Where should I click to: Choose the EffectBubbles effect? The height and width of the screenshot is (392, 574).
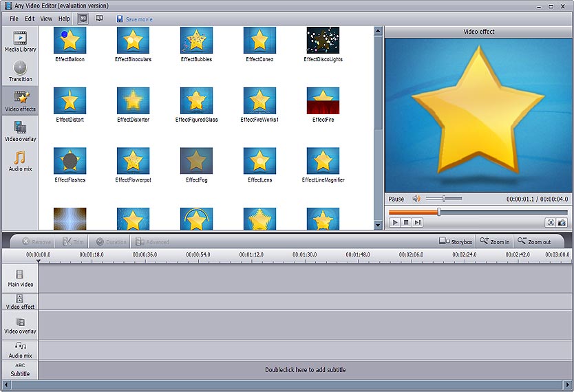[197, 40]
